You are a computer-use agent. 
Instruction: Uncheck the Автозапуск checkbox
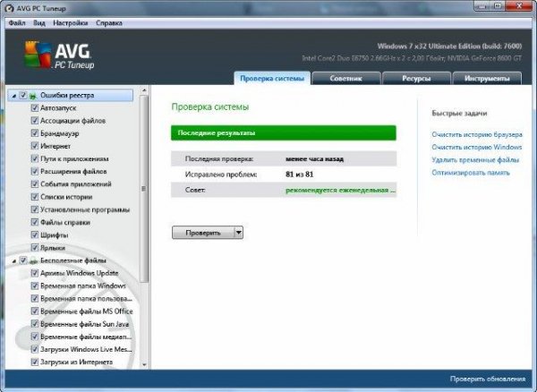(34, 107)
